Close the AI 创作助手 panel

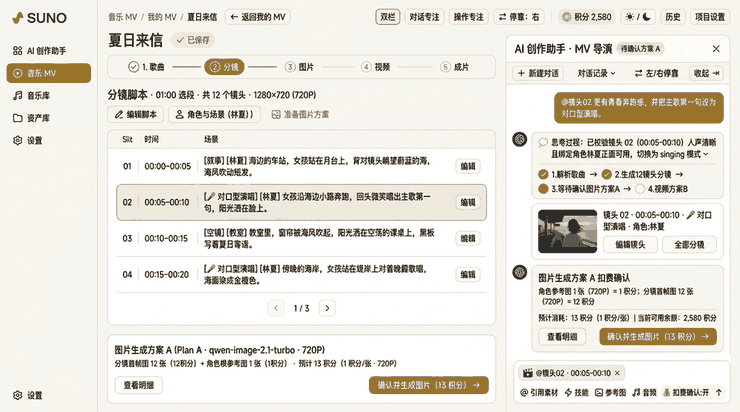[x=716, y=49]
